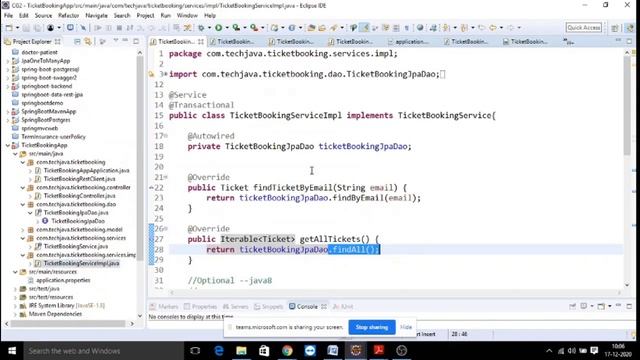Click the Search the web and Windows box
Screen dimensions: 640x360
(104, 351)
